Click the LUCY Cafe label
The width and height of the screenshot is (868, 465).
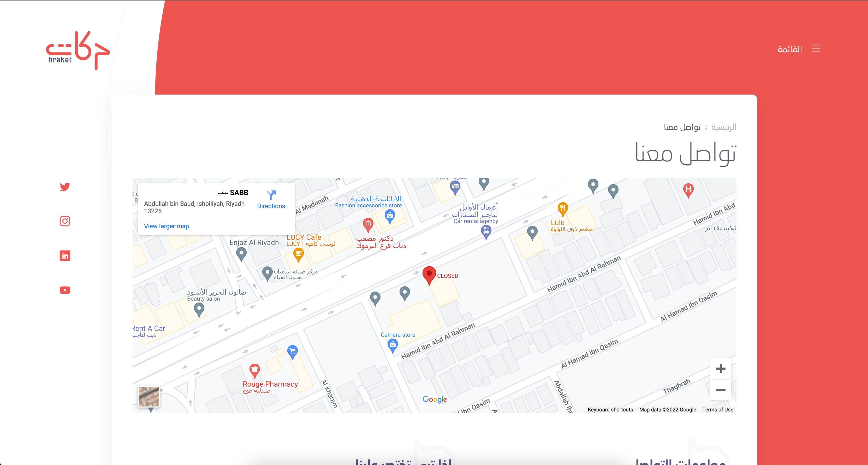coord(304,237)
